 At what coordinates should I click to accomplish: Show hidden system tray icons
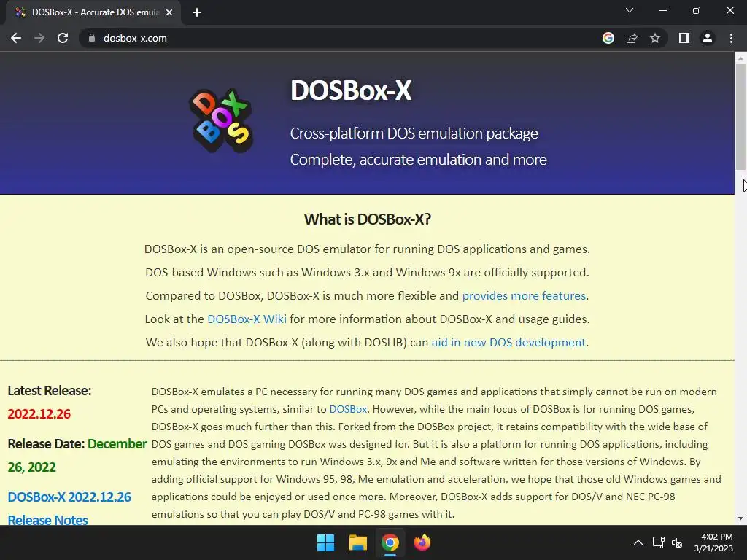tap(638, 542)
